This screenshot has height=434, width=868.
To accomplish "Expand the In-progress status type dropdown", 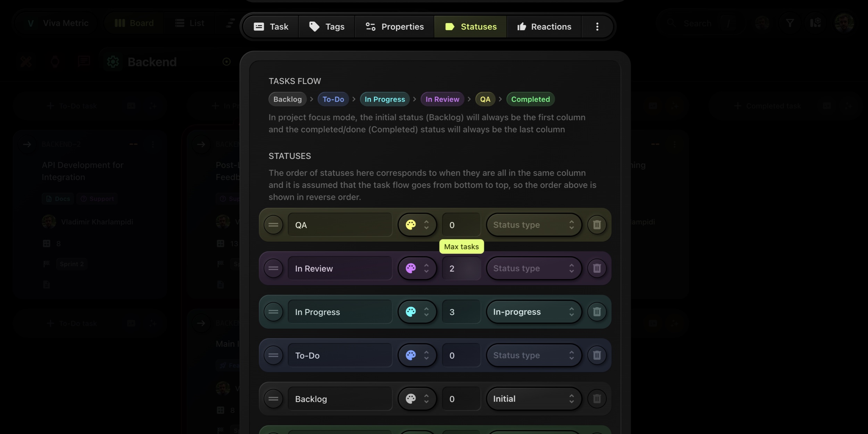I will [x=533, y=312].
